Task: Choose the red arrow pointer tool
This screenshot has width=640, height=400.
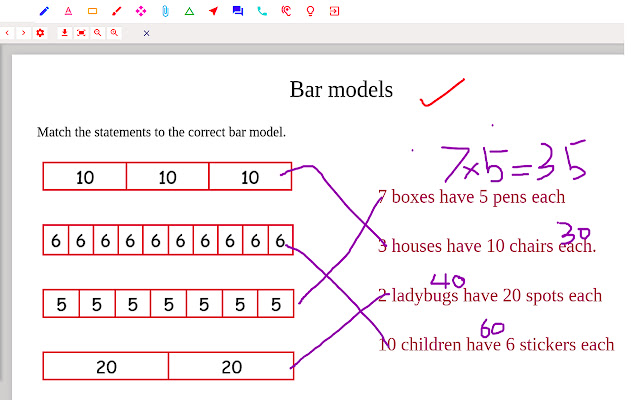Action: [213, 11]
